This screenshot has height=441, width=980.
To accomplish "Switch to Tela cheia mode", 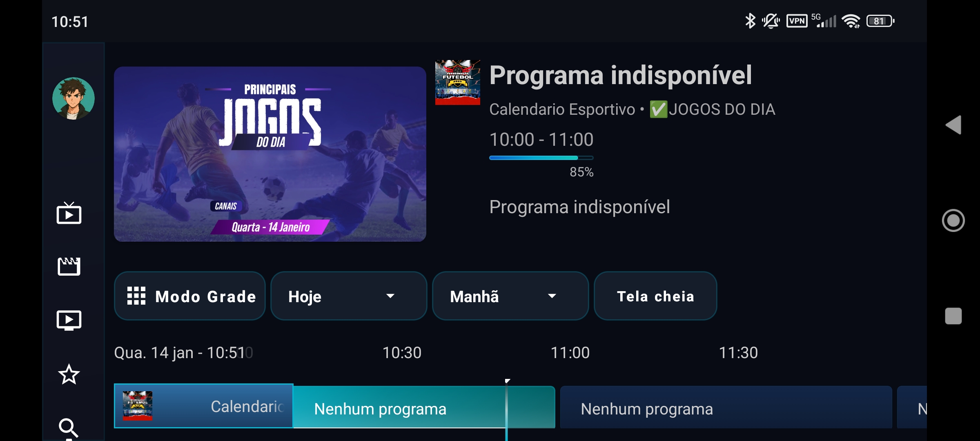I will [655, 296].
